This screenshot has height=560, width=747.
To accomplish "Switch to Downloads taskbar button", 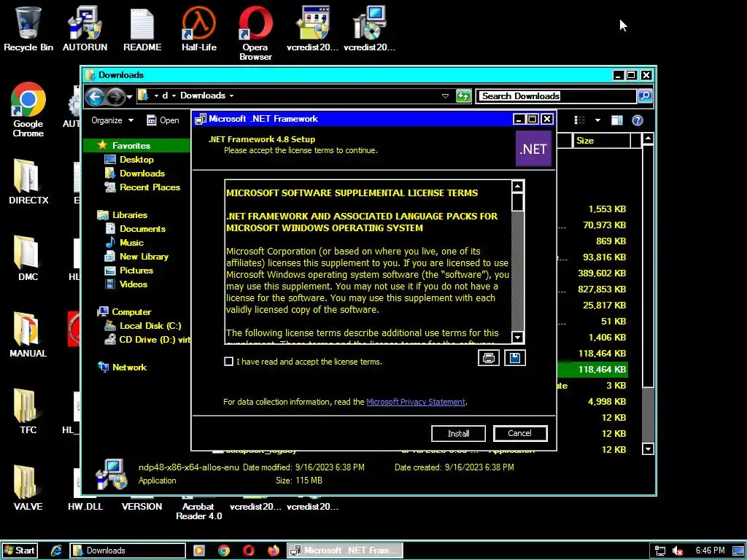I will click(128, 551).
